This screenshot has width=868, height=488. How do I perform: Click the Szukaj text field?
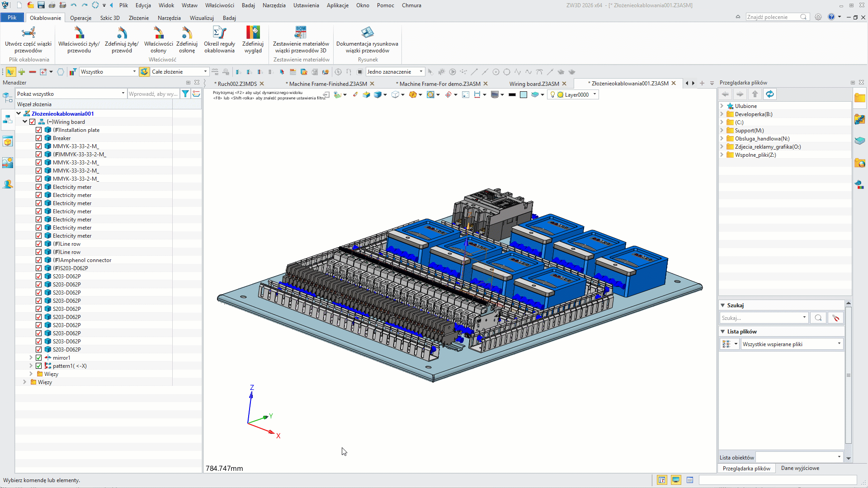(x=763, y=318)
